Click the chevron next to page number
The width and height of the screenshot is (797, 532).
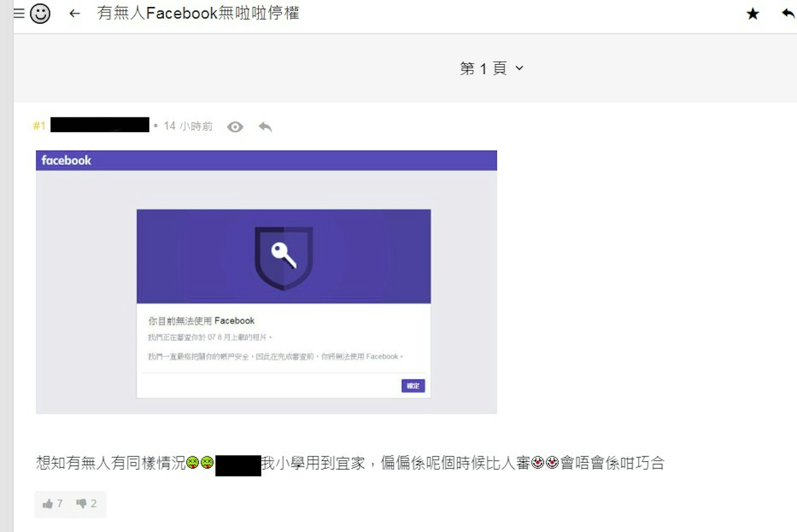click(519, 68)
